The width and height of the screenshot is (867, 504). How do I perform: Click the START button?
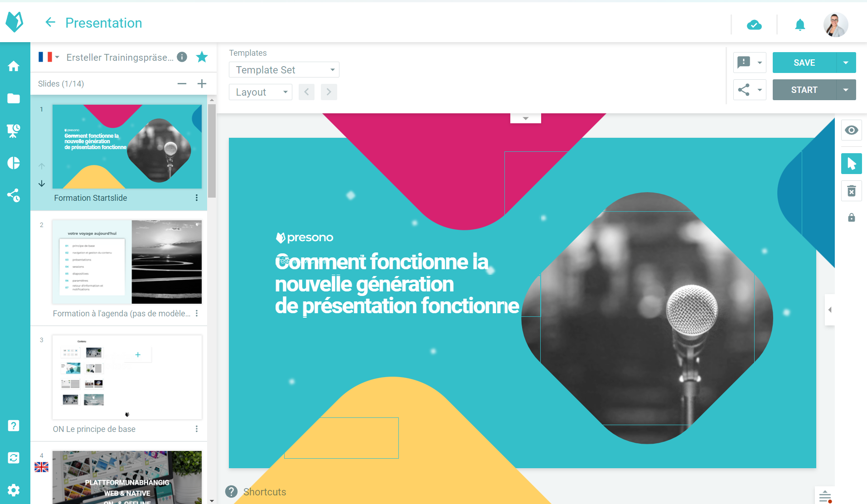pyautogui.click(x=804, y=90)
